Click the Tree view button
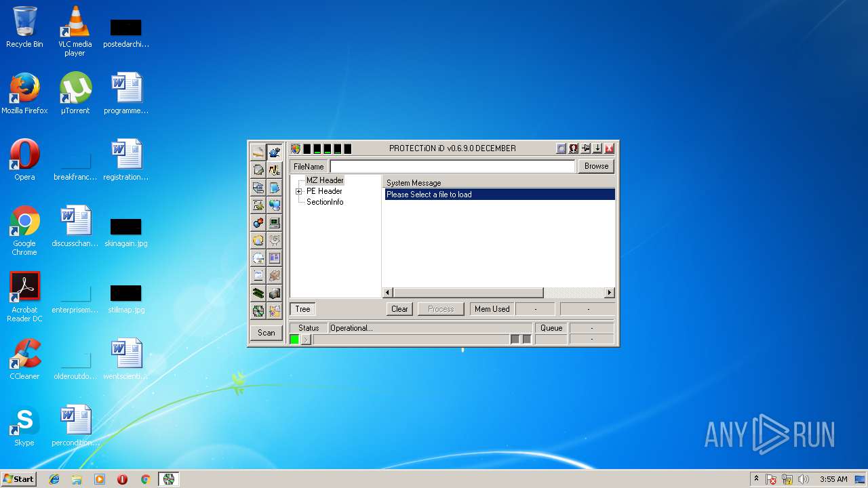Screen dimensions: 868x488 [x=302, y=309]
